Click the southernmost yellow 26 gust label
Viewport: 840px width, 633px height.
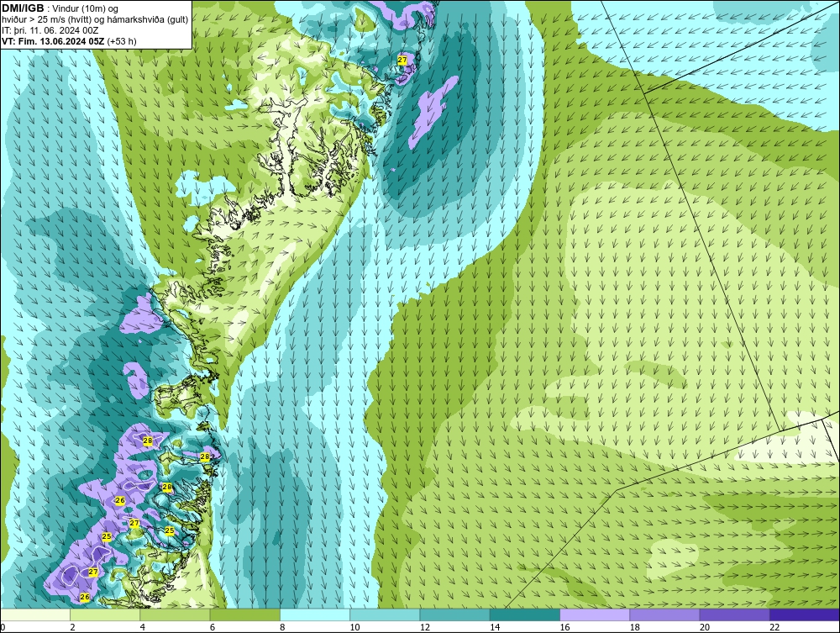85,597
